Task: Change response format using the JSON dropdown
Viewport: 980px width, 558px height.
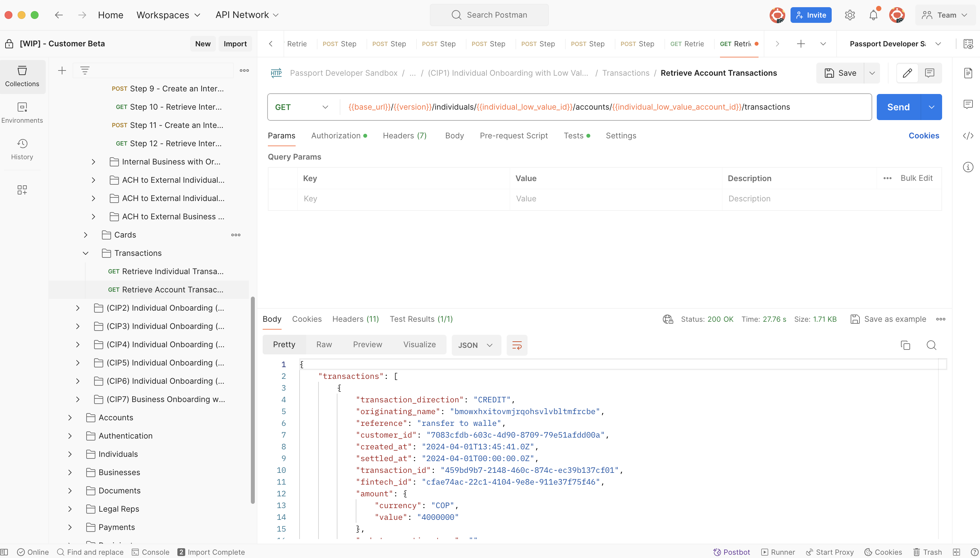Action: click(475, 345)
